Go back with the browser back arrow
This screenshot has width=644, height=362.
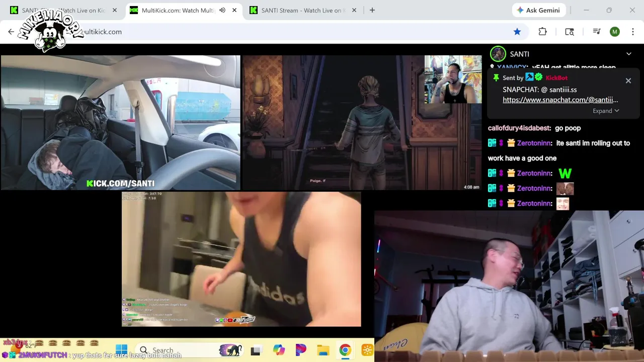coord(11,32)
